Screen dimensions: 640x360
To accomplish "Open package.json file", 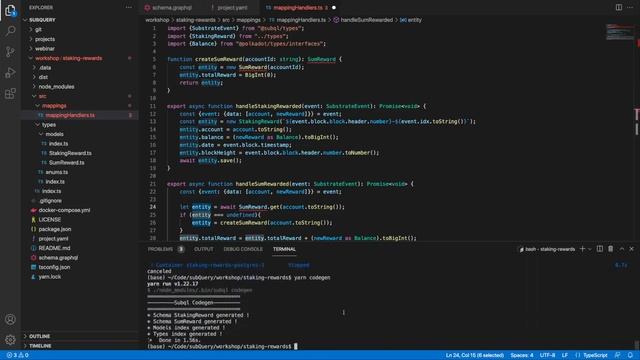I will (55, 229).
